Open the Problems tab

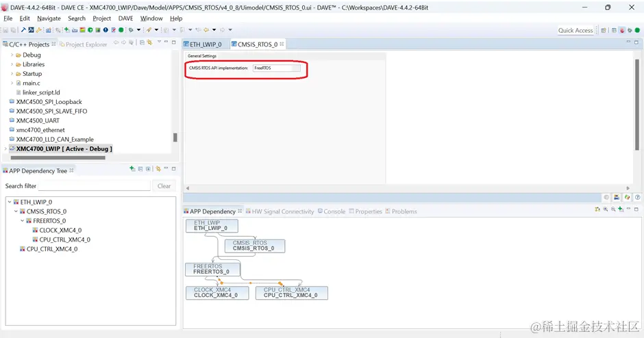[401, 211]
